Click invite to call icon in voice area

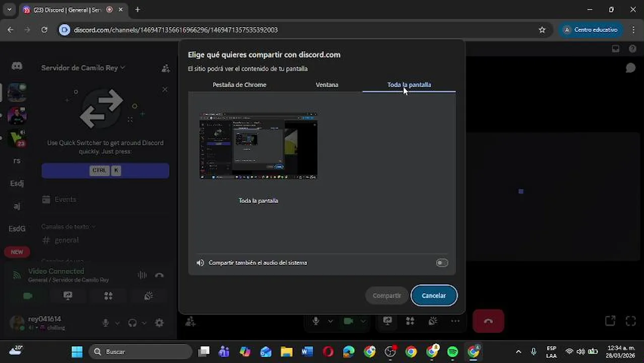pyautogui.click(x=190, y=321)
